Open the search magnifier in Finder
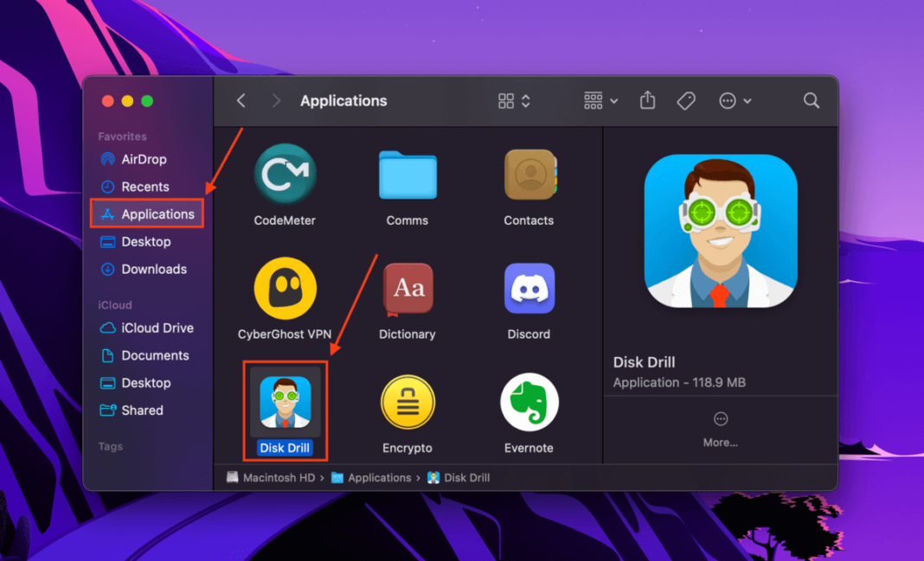This screenshot has width=924, height=561. pos(811,101)
